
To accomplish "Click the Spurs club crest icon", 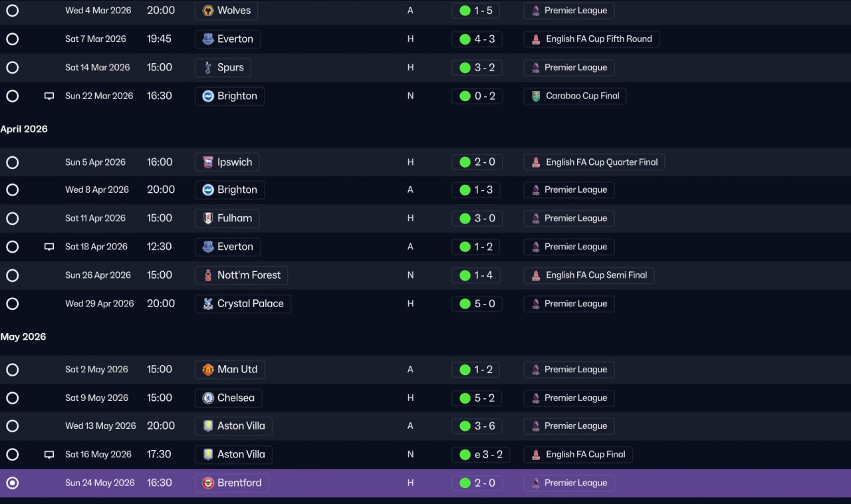I will (208, 67).
